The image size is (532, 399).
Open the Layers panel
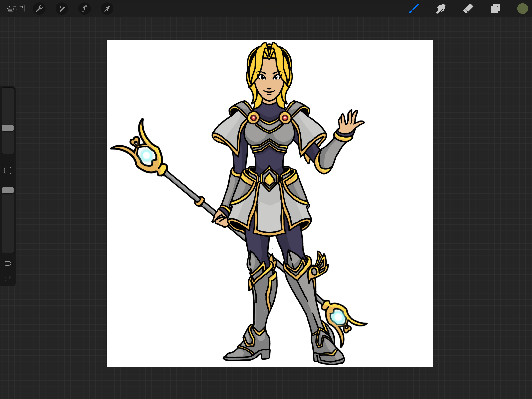pyautogui.click(x=495, y=9)
